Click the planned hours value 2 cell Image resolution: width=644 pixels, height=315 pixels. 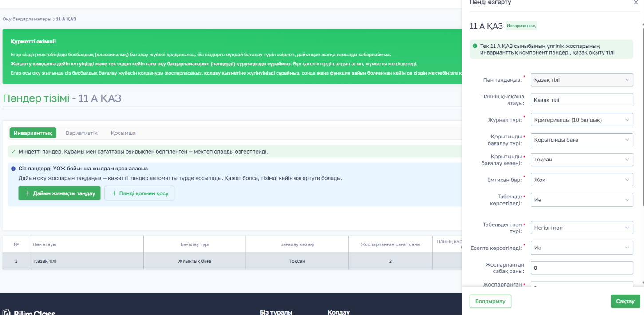pos(391,261)
